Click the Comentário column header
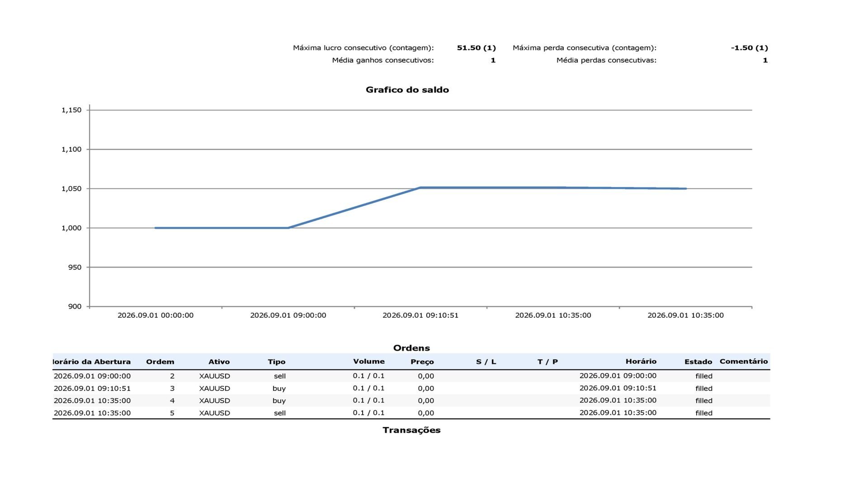Viewport: 868px width, 488px height. (x=744, y=361)
